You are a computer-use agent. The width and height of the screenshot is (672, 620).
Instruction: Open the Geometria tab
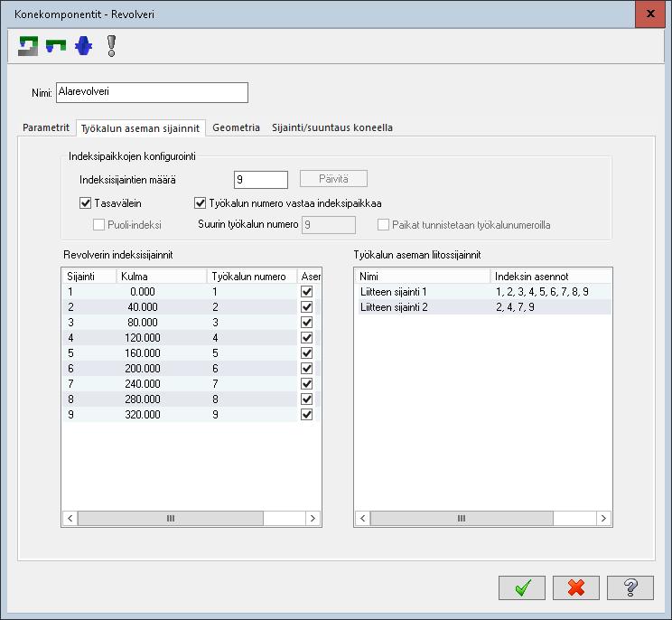coord(236,127)
